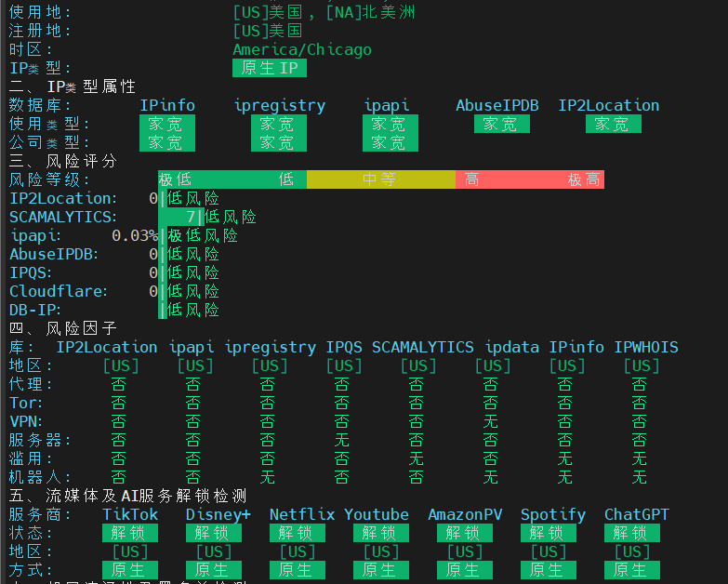728x584 pixels.
Task: Click the ChatGPT service header
Action: [637, 514]
